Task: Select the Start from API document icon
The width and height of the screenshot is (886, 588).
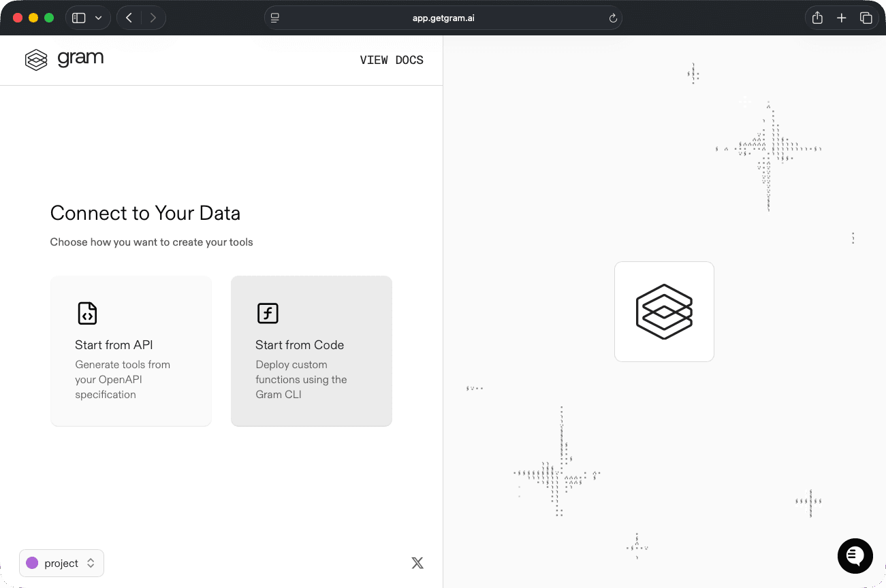Action: point(86,314)
